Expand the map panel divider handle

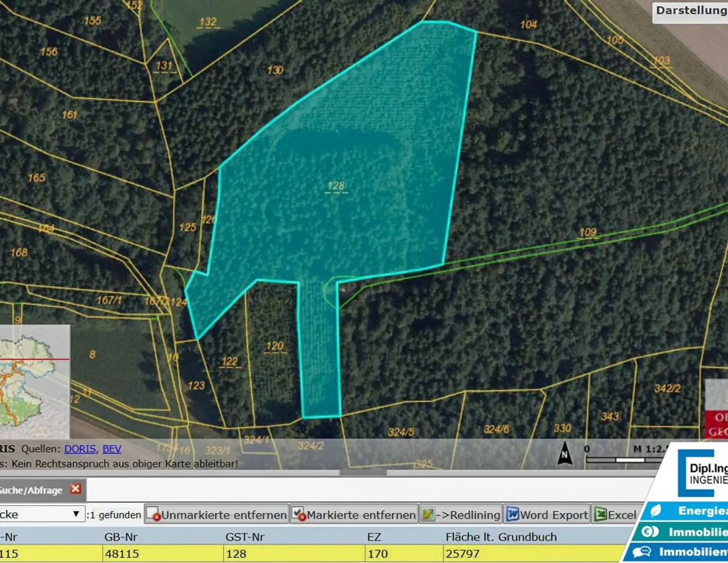(363, 472)
